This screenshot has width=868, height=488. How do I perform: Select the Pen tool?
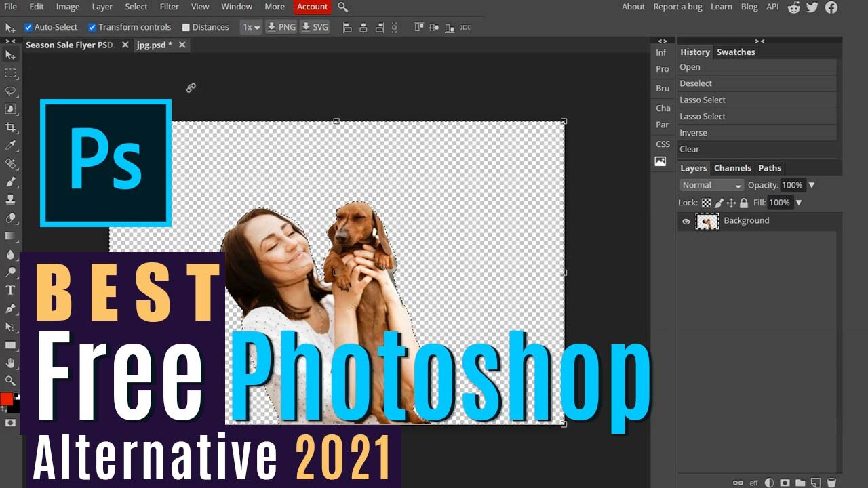click(x=10, y=308)
